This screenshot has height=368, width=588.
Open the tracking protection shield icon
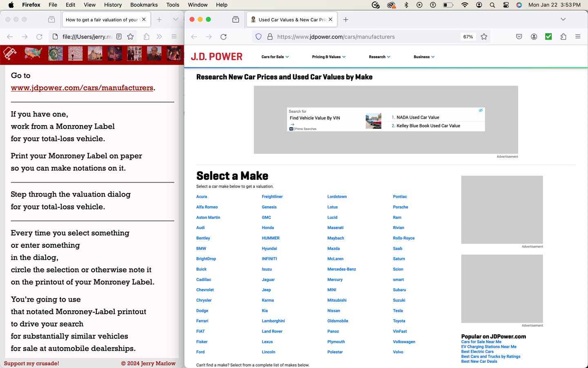(258, 37)
